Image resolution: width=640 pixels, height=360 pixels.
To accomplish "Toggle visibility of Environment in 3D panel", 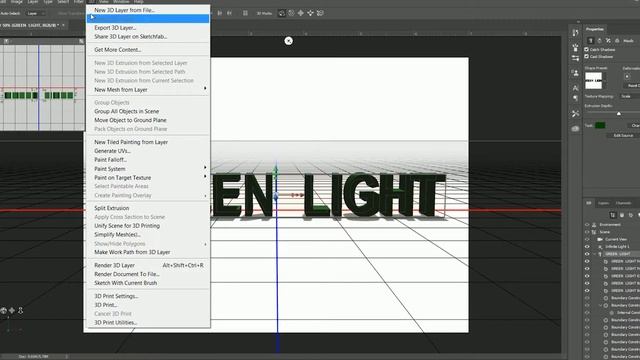I will tap(587, 224).
